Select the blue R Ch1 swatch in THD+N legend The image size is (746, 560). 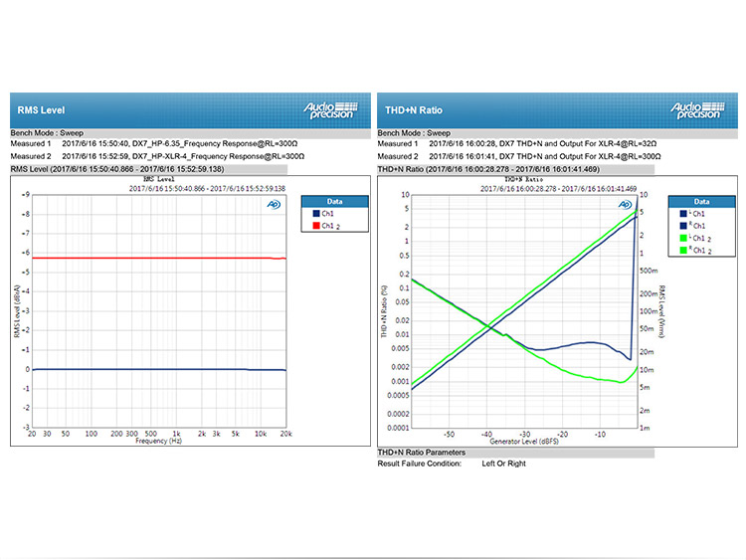(x=683, y=226)
